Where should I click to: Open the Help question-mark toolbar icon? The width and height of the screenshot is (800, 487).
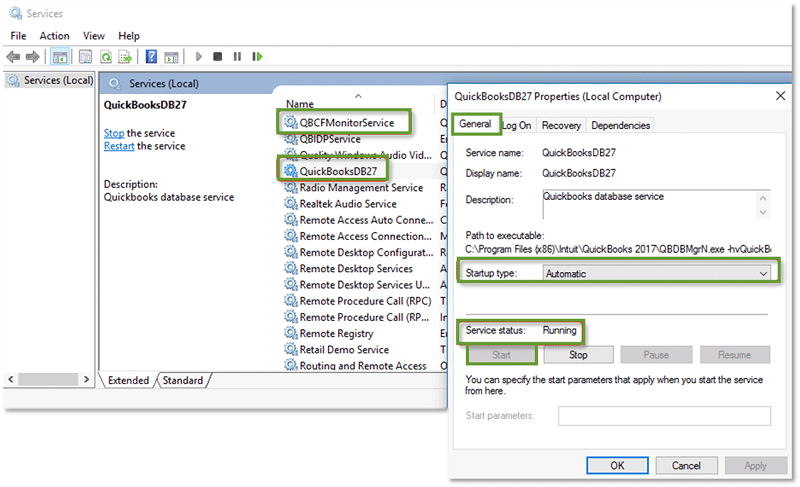click(x=151, y=56)
